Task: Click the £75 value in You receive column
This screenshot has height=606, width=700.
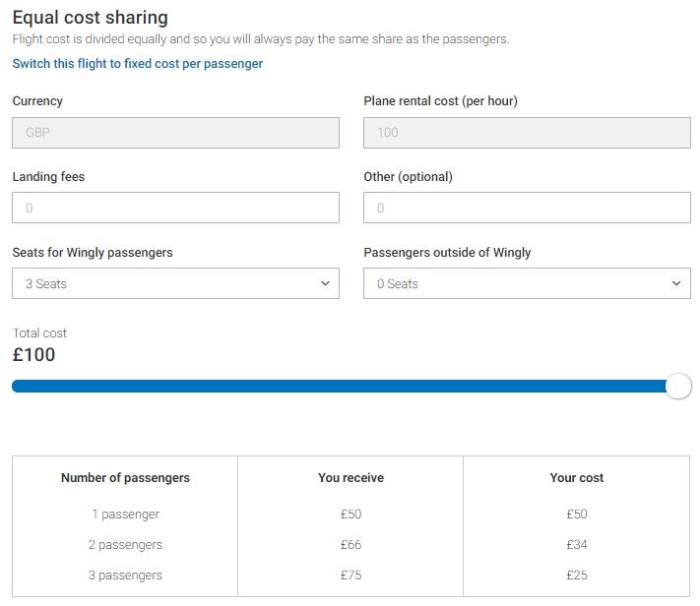Action: tap(350, 575)
